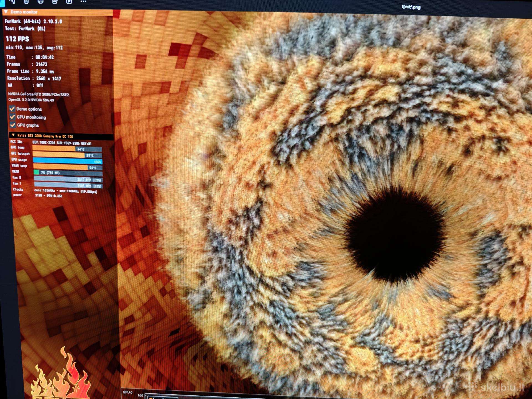This screenshot has height=399, width=532.
Task: Collapse the Palit RTX 3080 Gaming Pro section
Action: coord(13,135)
